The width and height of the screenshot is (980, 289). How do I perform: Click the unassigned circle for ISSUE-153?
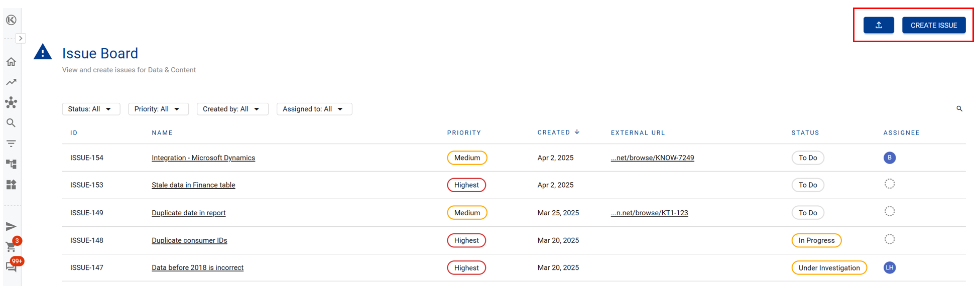pyautogui.click(x=889, y=184)
